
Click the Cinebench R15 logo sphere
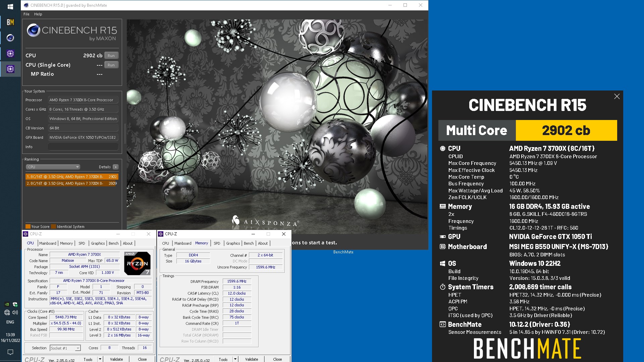(x=34, y=30)
